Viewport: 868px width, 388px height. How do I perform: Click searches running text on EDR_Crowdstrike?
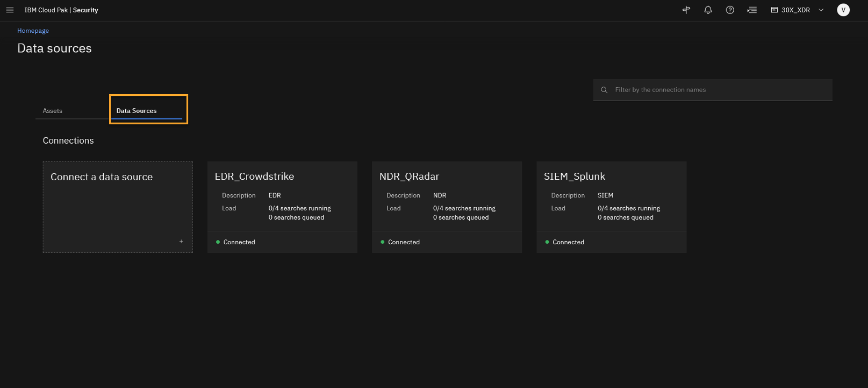[300, 208]
